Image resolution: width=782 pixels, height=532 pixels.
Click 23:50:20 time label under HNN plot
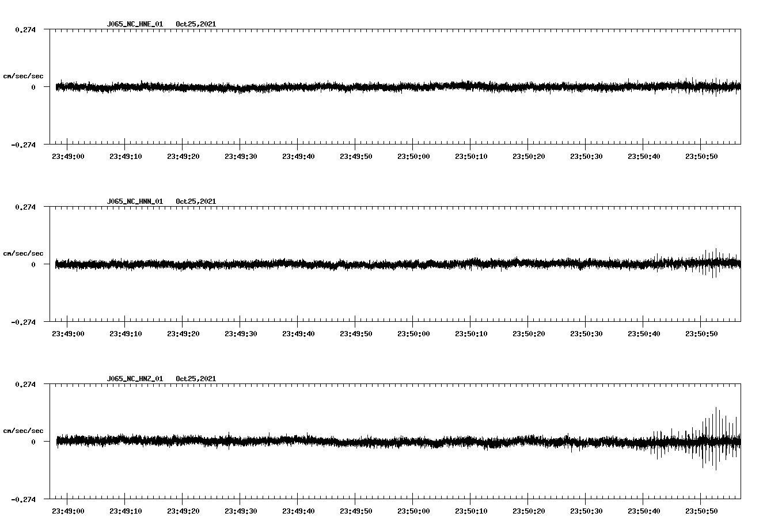click(x=529, y=333)
